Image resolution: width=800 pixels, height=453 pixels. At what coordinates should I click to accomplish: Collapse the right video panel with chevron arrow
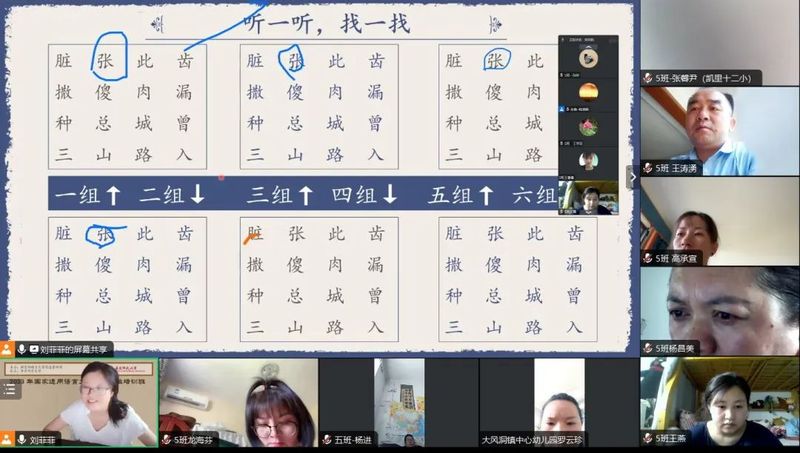tap(631, 177)
